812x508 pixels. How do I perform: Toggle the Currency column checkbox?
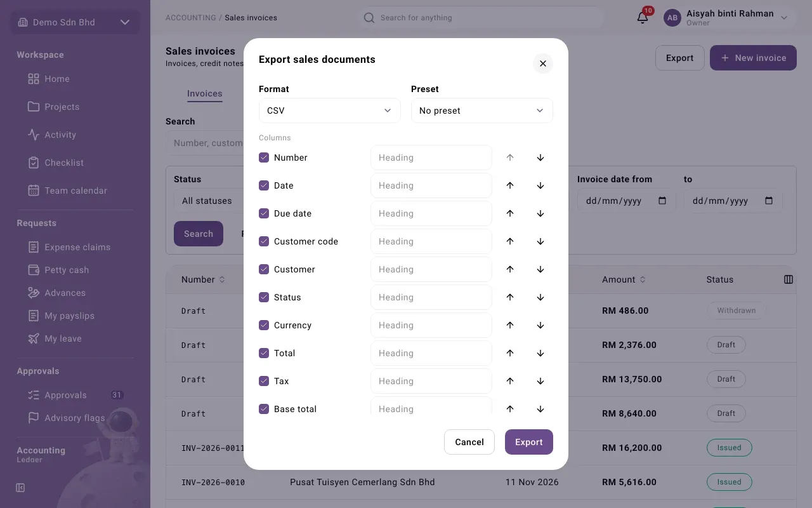(264, 325)
